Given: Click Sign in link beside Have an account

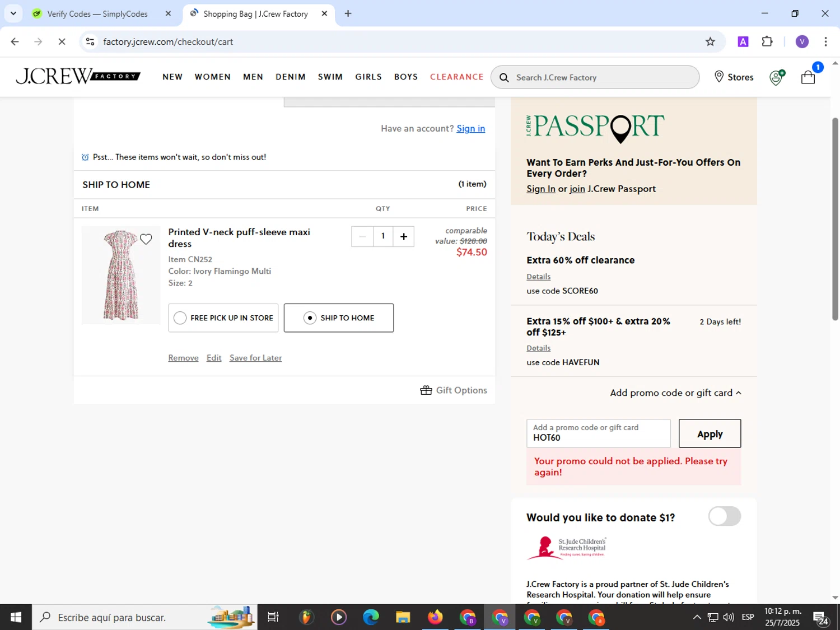Looking at the screenshot, I should point(471,128).
